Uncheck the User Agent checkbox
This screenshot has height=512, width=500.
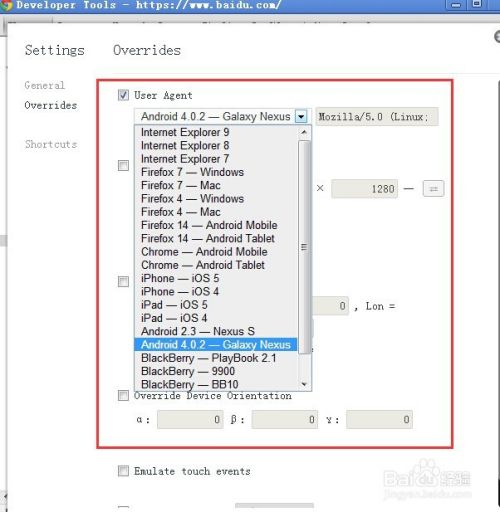coord(123,95)
